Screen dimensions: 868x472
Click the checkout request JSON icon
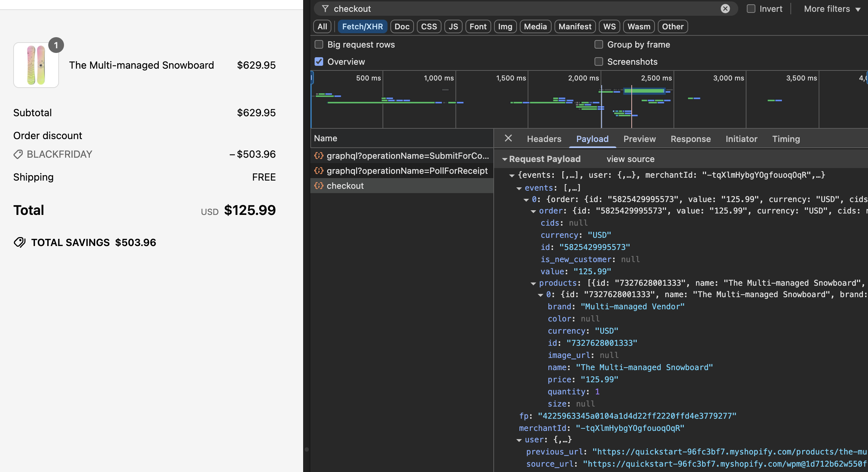point(319,186)
